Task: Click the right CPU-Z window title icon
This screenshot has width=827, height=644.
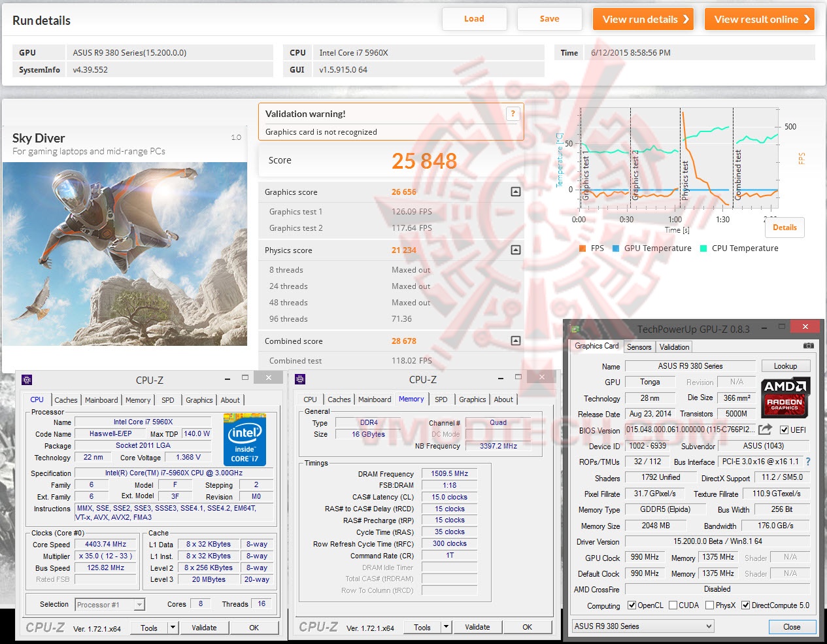Action: click(300, 379)
